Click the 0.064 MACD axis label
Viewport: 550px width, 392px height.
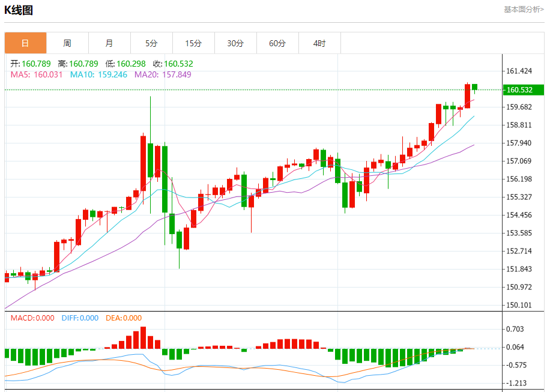[515, 347]
